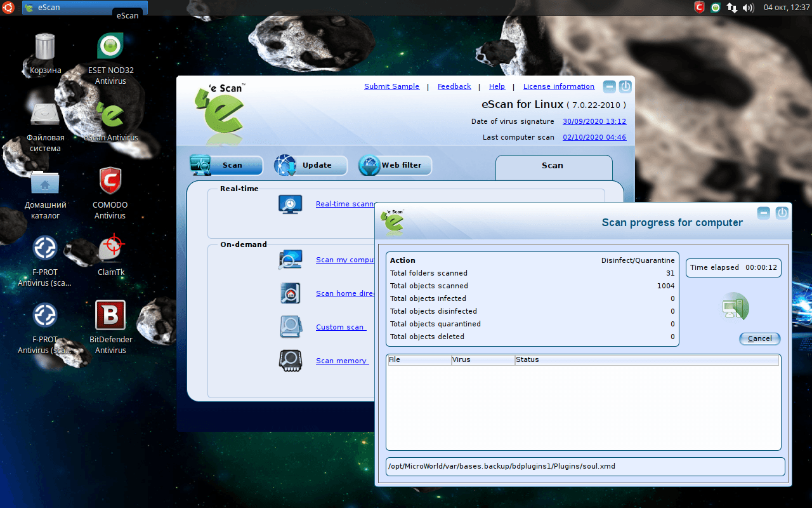Click the Virus column header

[x=483, y=360]
